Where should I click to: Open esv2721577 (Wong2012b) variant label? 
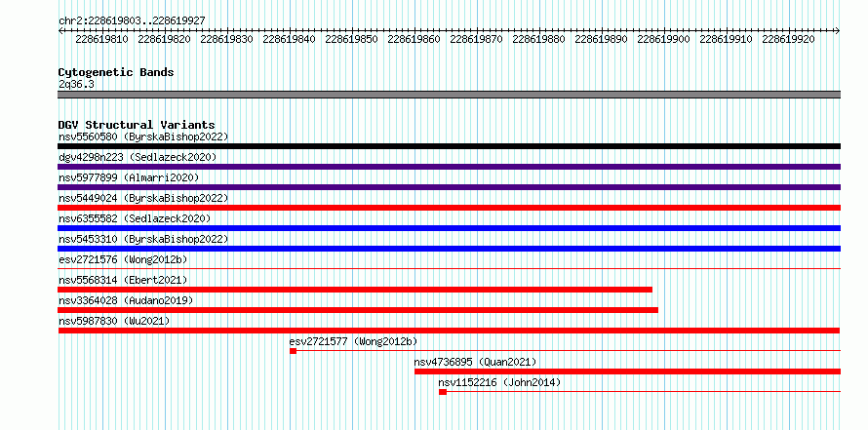pyautogui.click(x=353, y=341)
